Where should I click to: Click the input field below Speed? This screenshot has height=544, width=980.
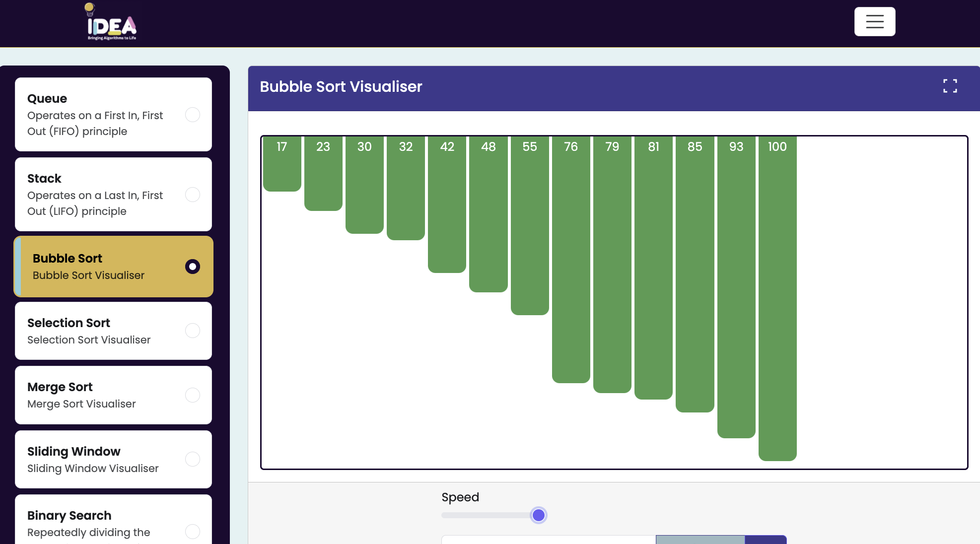coord(548,540)
